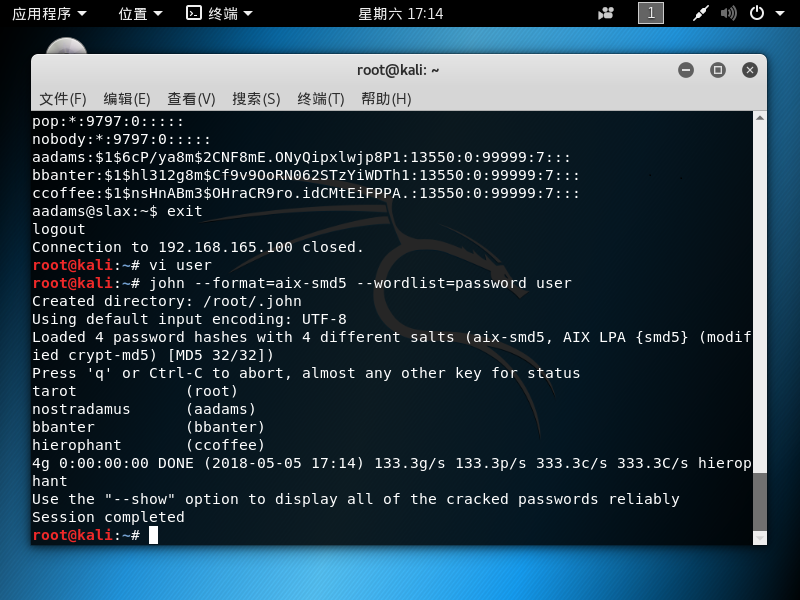
Task: Click the terminal cursor at last prompt
Action: (153, 535)
